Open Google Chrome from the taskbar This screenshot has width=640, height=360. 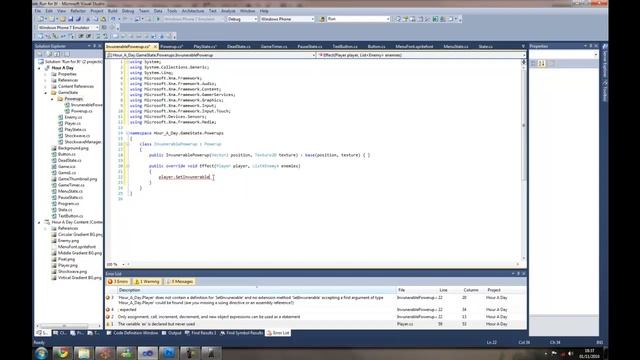pyautogui.click(x=62, y=353)
